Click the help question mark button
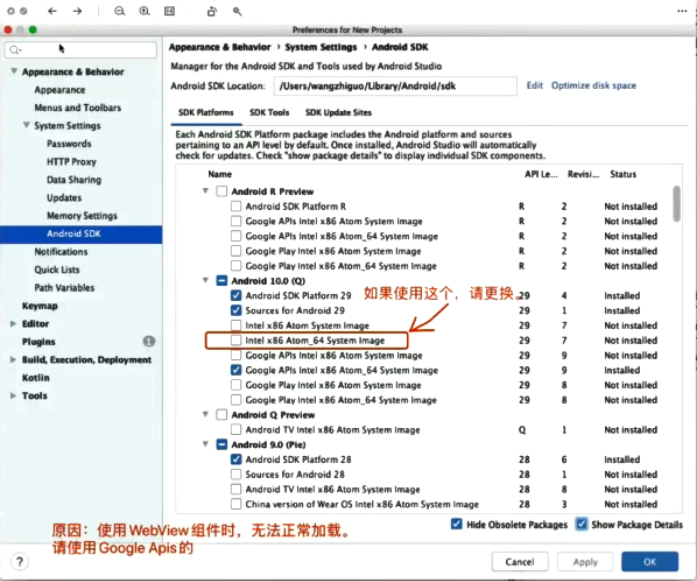697x581 pixels. pyautogui.click(x=19, y=561)
